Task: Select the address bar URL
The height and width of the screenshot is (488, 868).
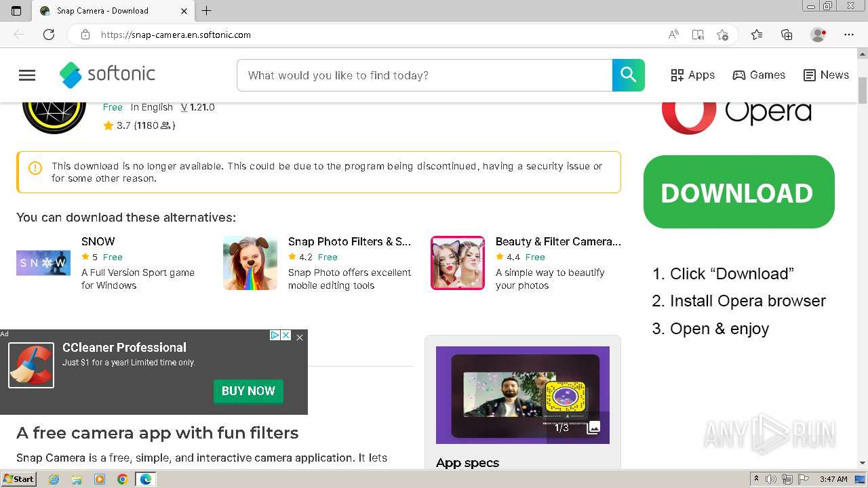Action: (176, 35)
